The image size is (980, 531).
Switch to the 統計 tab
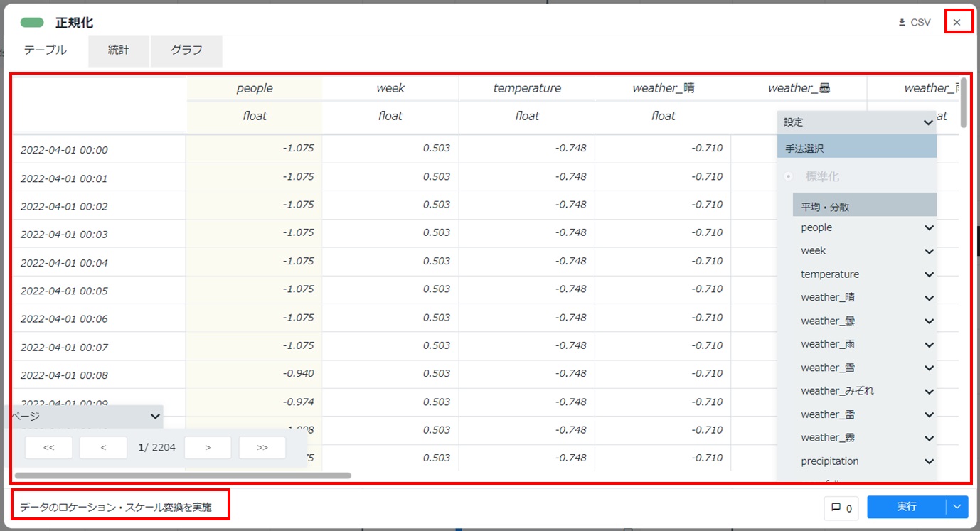119,50
